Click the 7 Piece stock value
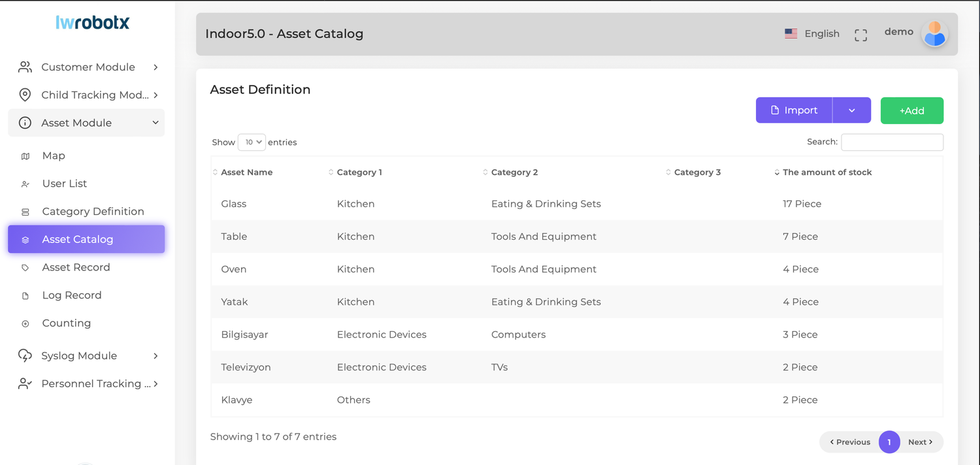980x465 pixels. tap(800, 236)
